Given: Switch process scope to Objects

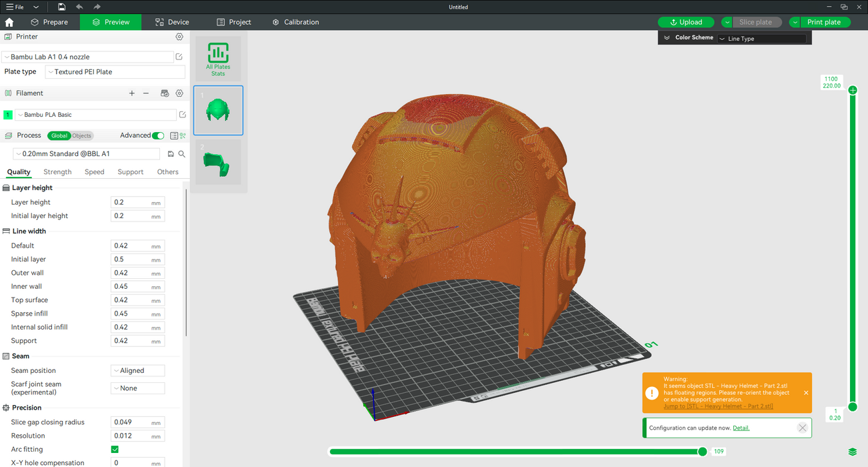Looking at the screenshot, I should 81,135.
